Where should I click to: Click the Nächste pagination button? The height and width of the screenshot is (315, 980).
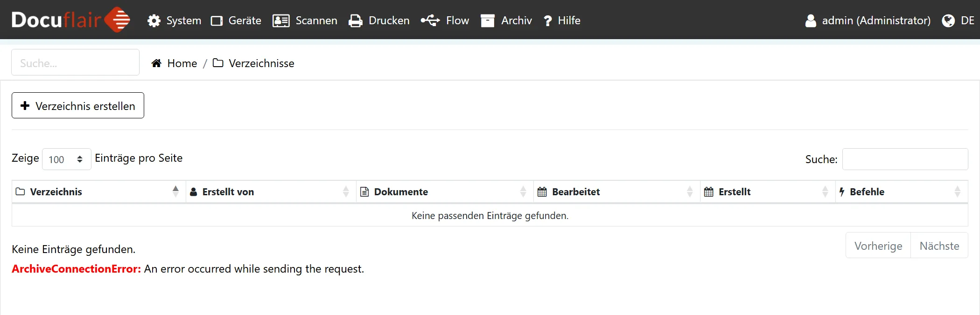coord(939,246)
